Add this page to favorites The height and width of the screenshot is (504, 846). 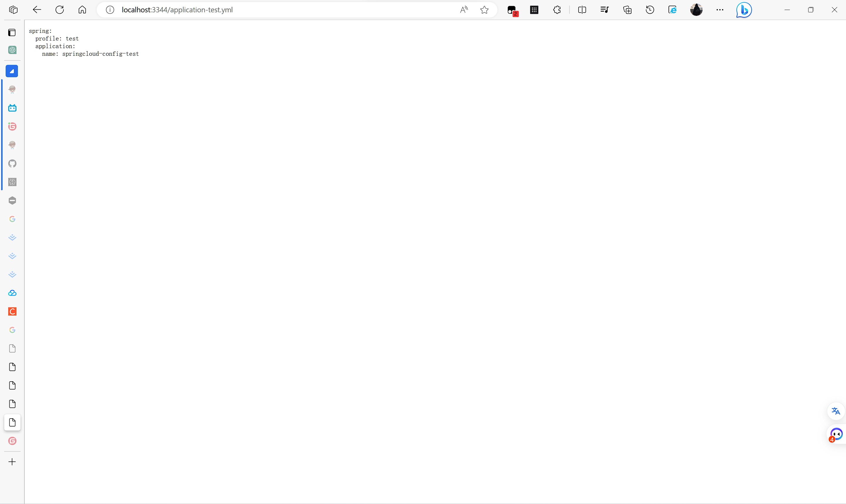tap(484, 10)
